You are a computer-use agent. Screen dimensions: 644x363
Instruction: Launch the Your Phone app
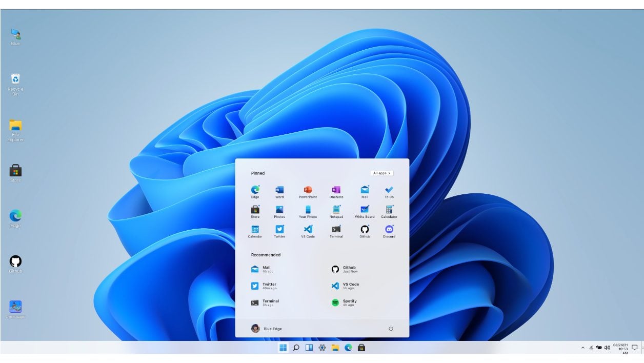(x=308, y=212)
